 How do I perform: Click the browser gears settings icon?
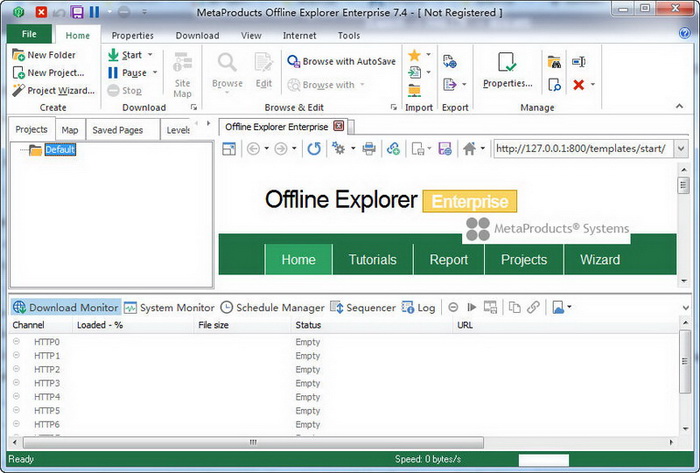tap(338, 149)
